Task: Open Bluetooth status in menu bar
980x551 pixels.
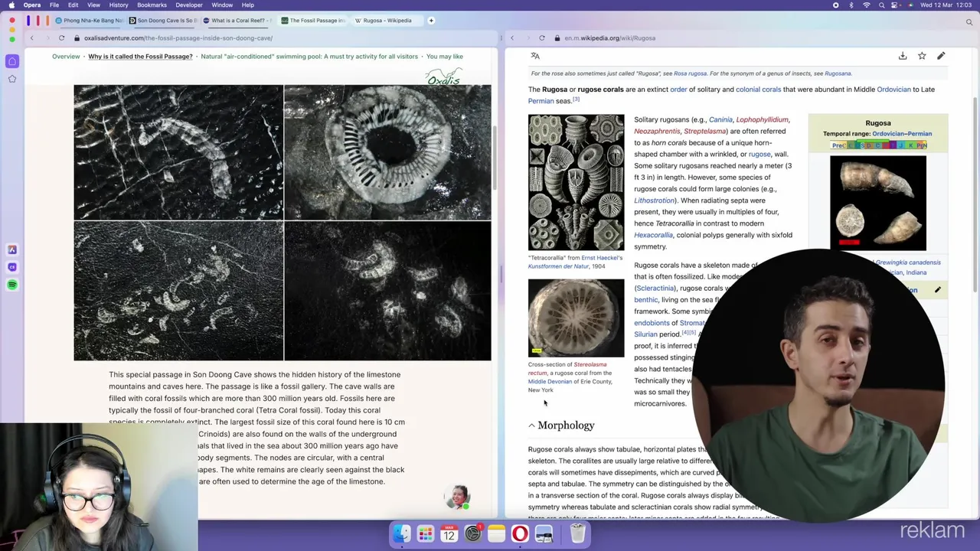Action: [x=851, y=5]
